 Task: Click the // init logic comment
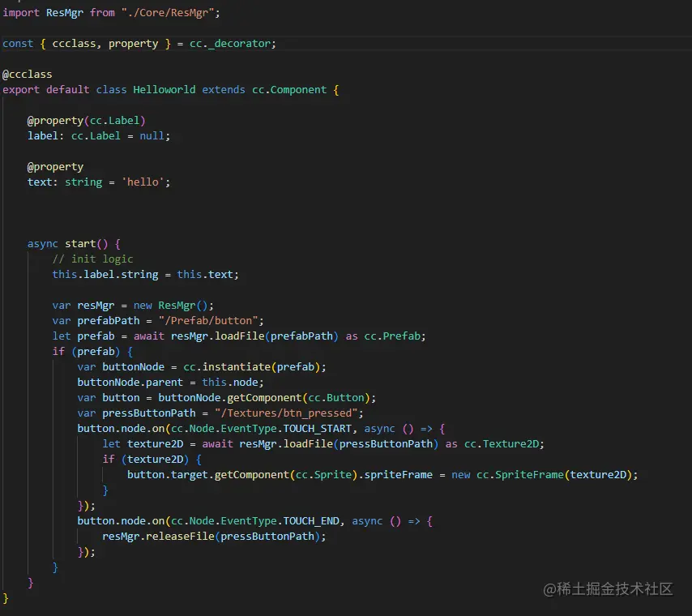pos(92,259)
